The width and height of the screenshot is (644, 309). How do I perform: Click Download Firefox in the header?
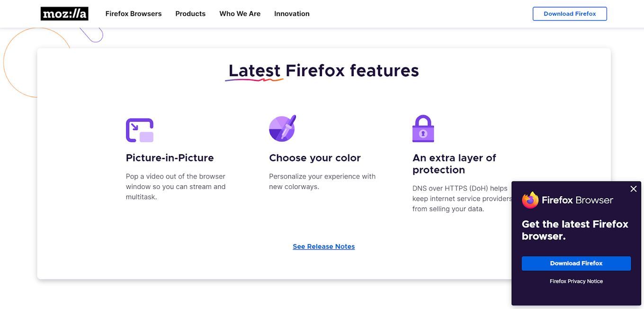570,14
